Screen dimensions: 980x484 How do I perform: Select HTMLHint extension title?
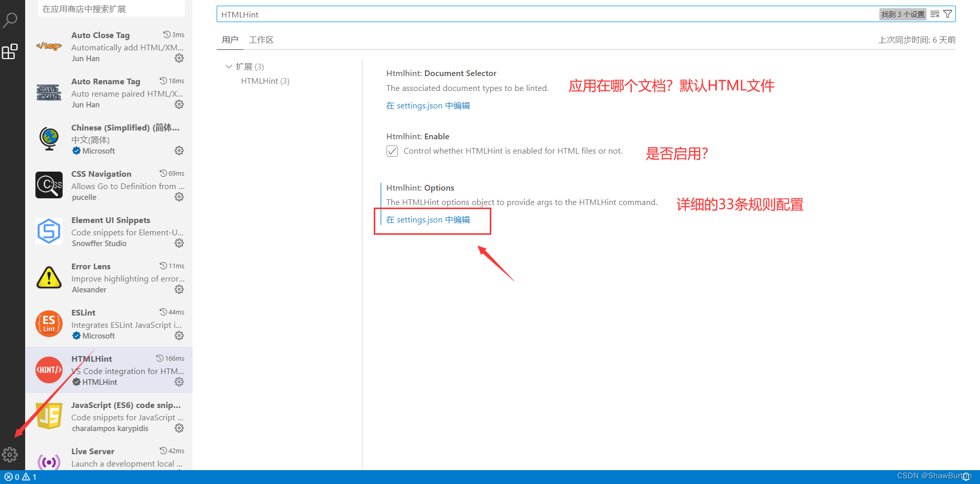(x=92, y=359)
